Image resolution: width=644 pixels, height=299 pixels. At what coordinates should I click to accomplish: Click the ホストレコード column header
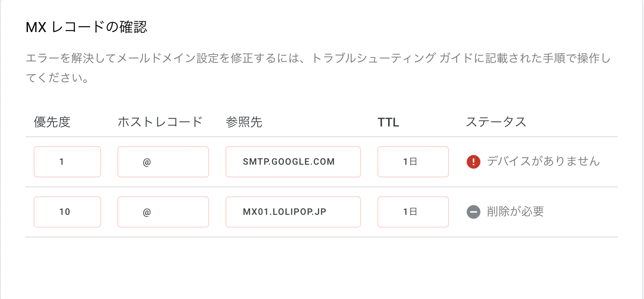pos(160,122)
